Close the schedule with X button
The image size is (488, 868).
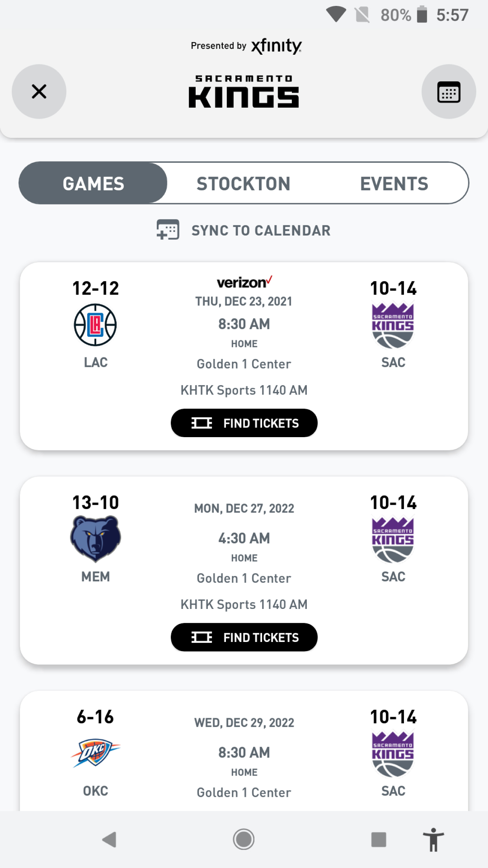(39, 92)
